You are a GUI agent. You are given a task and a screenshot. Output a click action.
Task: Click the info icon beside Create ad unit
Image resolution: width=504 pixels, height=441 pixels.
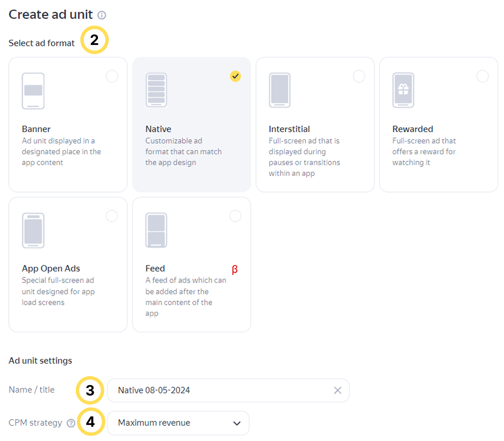(102, 15)
